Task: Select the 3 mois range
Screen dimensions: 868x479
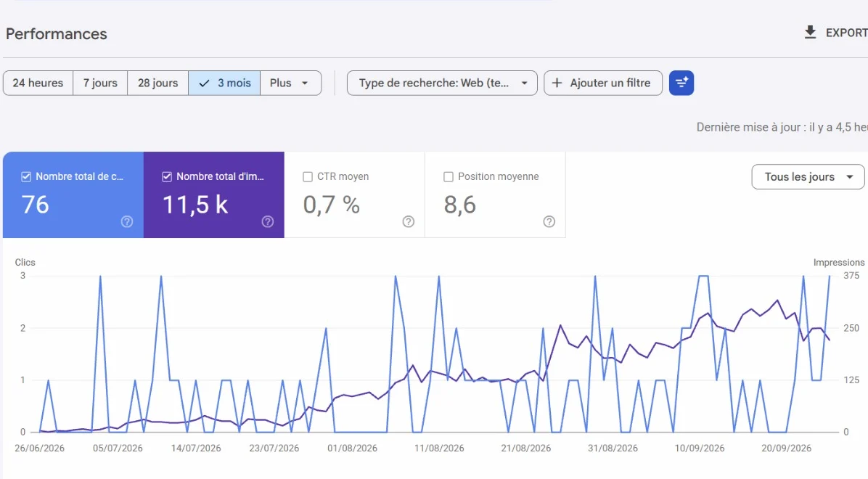Action: click(224, 83)
